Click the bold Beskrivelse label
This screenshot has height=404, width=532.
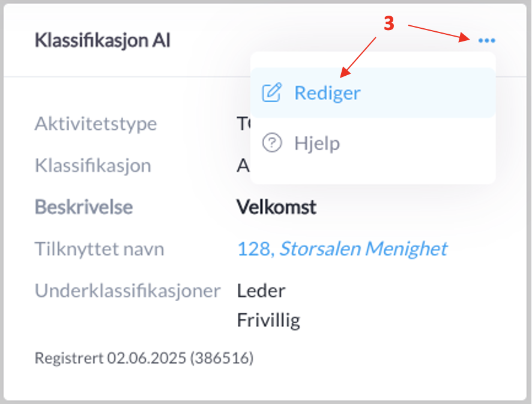tap(83, 207)
